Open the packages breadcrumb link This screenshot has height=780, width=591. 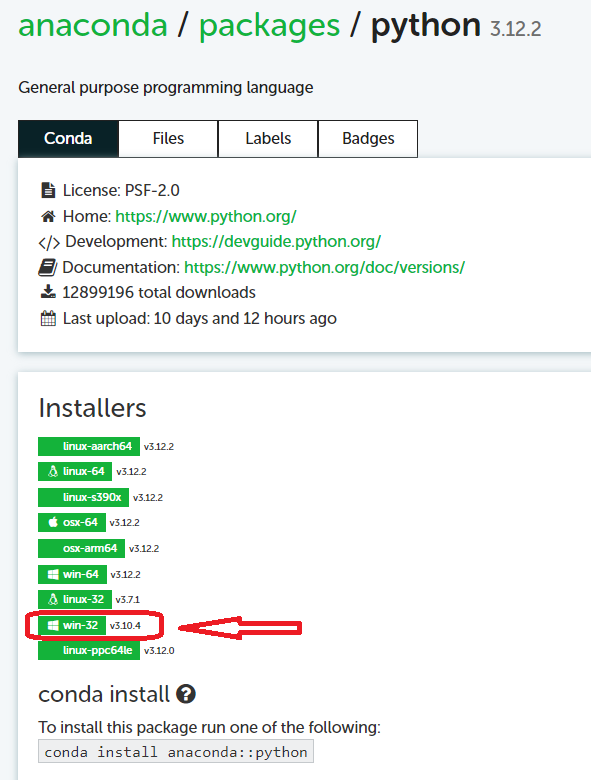(269, 27)
